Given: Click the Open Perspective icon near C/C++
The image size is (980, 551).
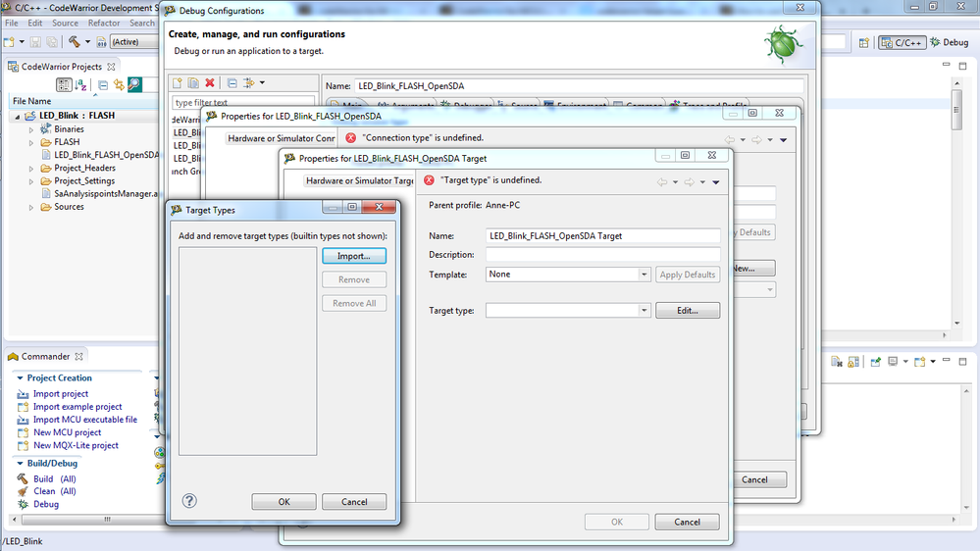Looking at the screenshot, I should (x=863, y=42).
